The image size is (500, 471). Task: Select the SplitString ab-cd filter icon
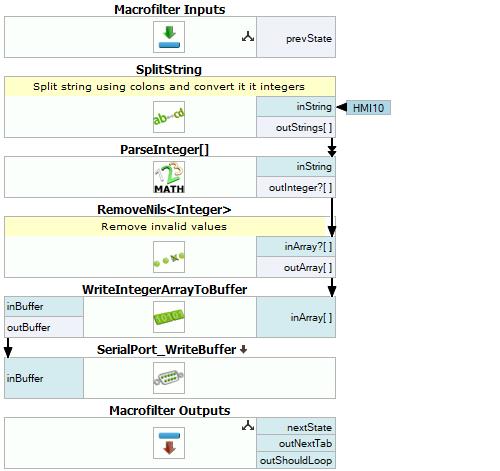[169, 117]
